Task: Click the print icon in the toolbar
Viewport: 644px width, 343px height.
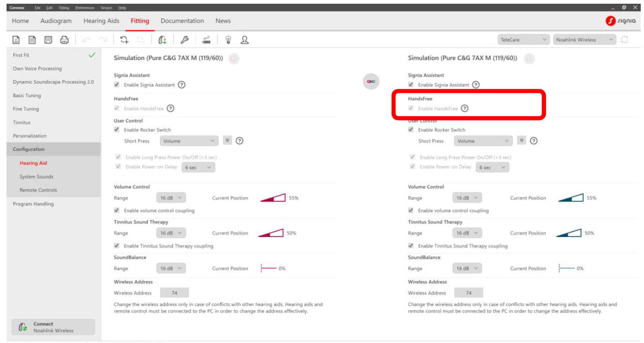Action: (x=65, y=40)
